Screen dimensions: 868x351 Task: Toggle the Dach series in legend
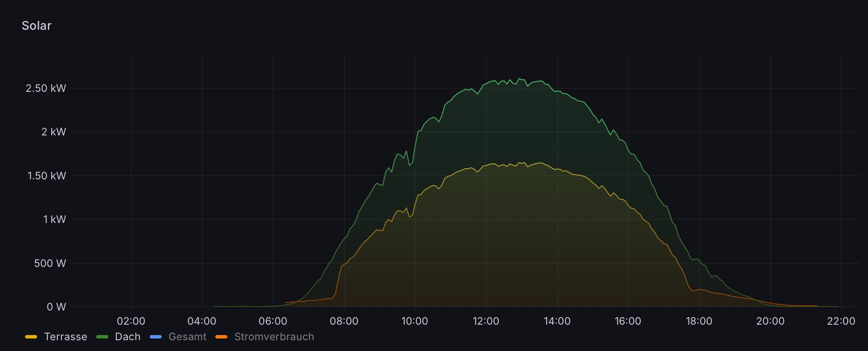(x=128, y=337)
